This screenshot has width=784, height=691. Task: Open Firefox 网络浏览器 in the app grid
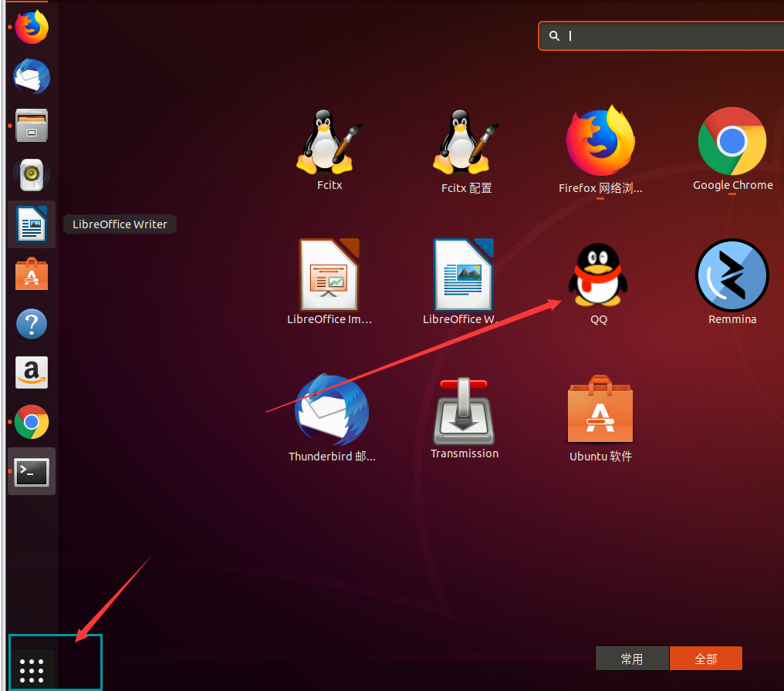click(x=600, y=143)
